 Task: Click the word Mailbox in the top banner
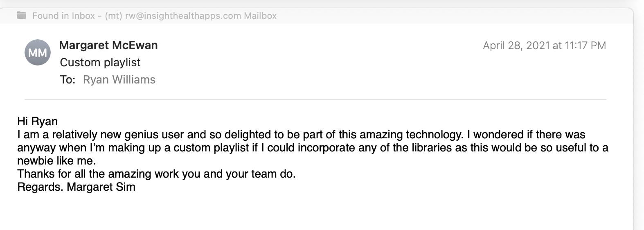click(260, 16)
